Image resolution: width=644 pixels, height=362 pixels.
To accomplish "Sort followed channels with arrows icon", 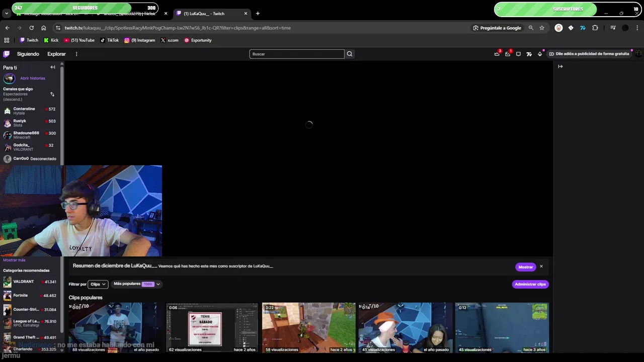I will click(52, 94).
